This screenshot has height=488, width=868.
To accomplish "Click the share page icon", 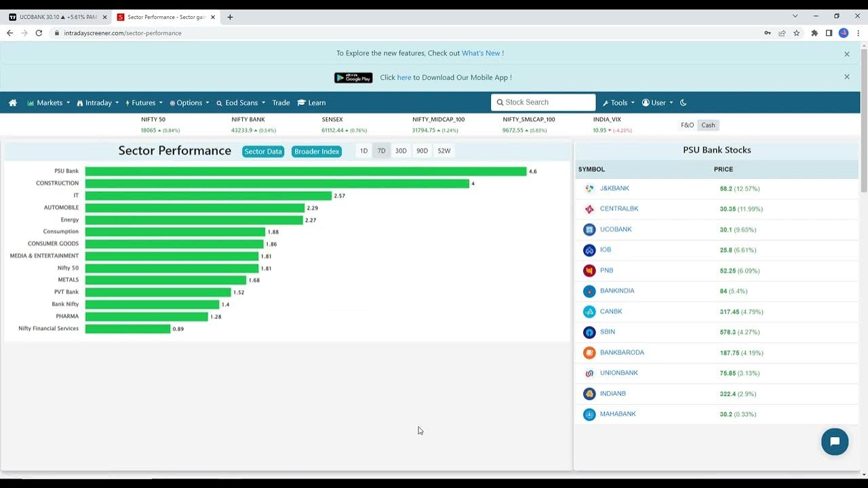I will coord(782,33).
